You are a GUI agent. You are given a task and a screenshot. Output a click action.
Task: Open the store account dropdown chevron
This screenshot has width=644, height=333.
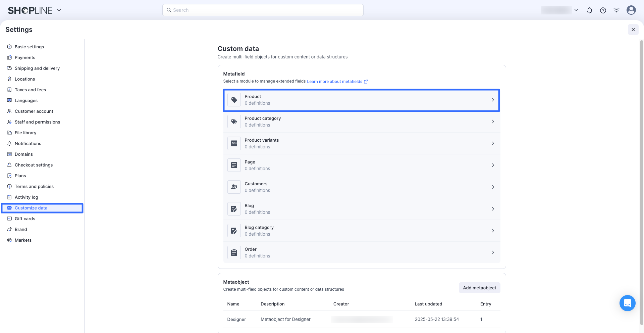(x=576, y=10)
